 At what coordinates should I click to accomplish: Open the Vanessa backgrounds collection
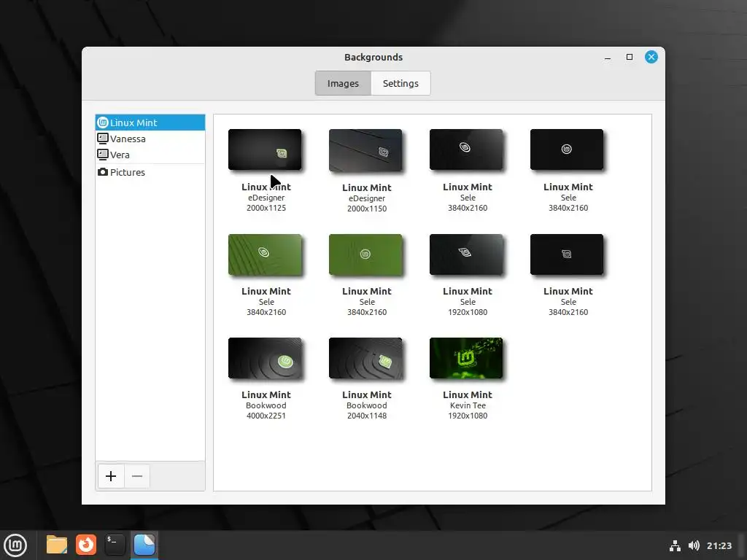click(150, 139)
